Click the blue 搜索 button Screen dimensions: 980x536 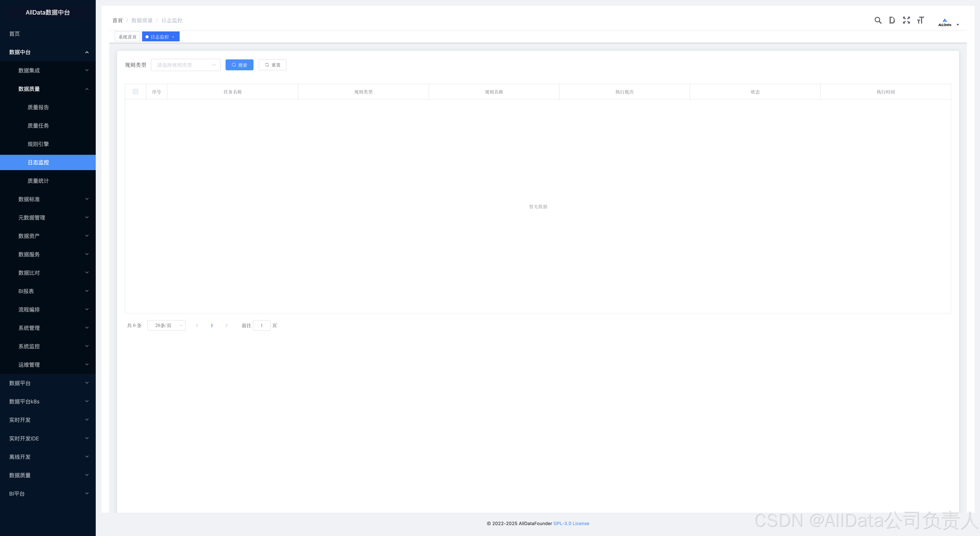coord(239,65)
